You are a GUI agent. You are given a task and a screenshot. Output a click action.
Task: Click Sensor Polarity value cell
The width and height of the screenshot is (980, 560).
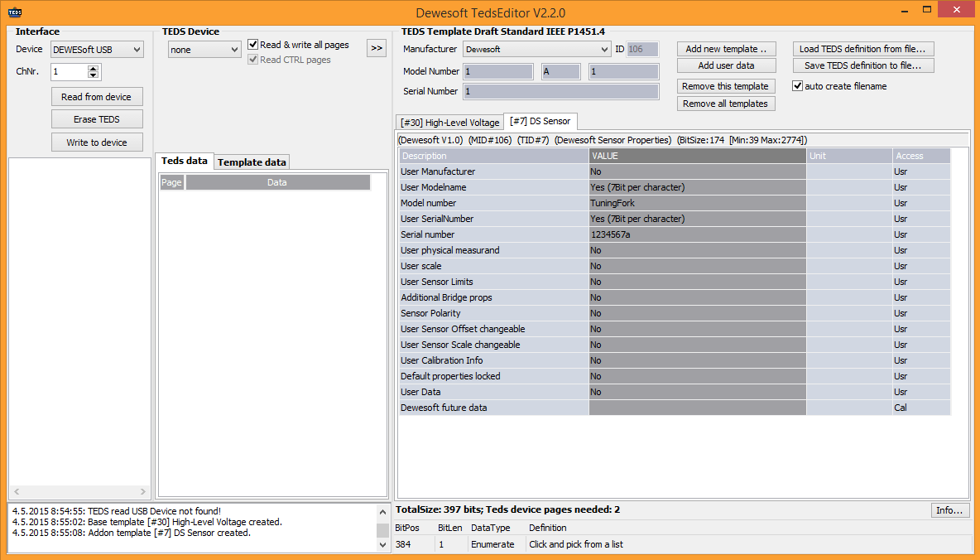click(698, 313)
